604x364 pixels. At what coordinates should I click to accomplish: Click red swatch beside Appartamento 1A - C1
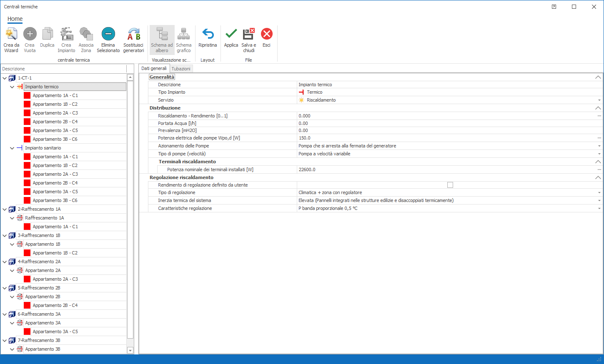27,95
